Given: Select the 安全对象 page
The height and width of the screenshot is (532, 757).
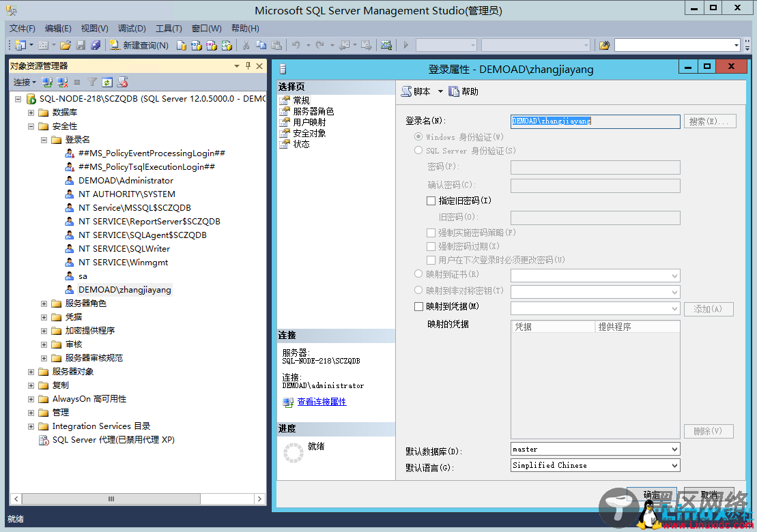Looking at the screenshot, I should tap(309, 133).
